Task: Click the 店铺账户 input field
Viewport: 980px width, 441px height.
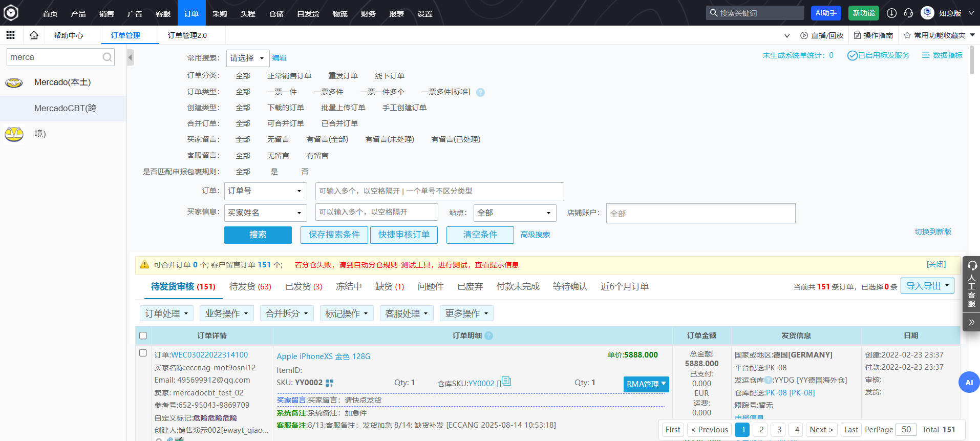Action: tap(700, 213)
